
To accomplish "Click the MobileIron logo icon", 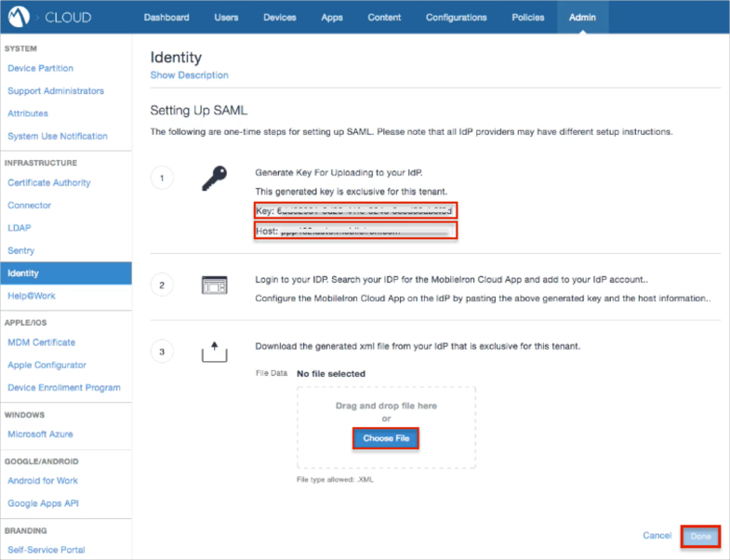I will (18, 17).
